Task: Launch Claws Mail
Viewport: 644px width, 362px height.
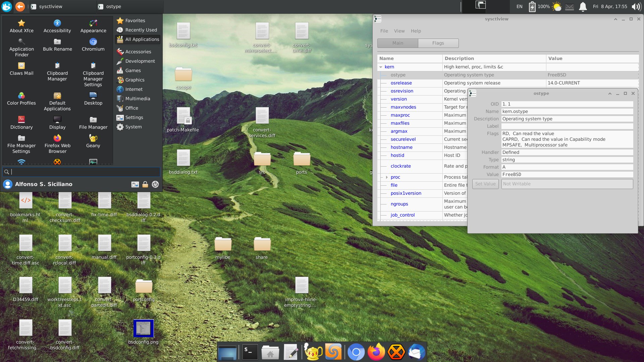Action: (21, 69)
